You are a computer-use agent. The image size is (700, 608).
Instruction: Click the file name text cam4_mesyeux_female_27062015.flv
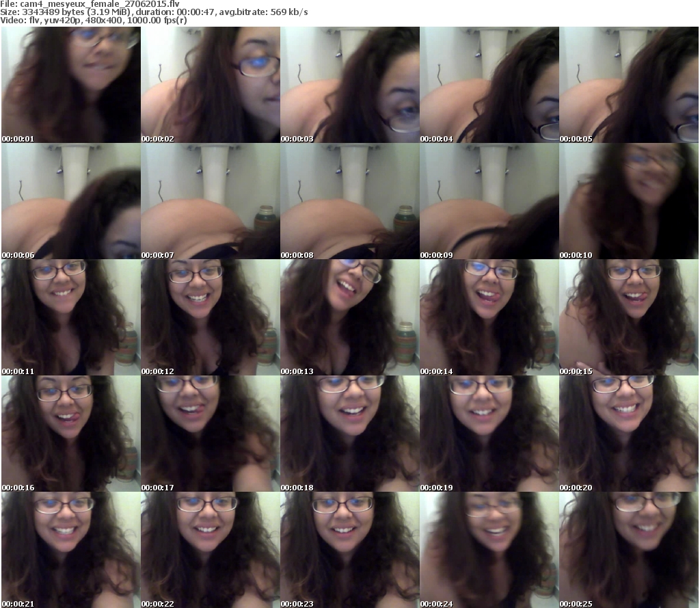coord(100,4)
